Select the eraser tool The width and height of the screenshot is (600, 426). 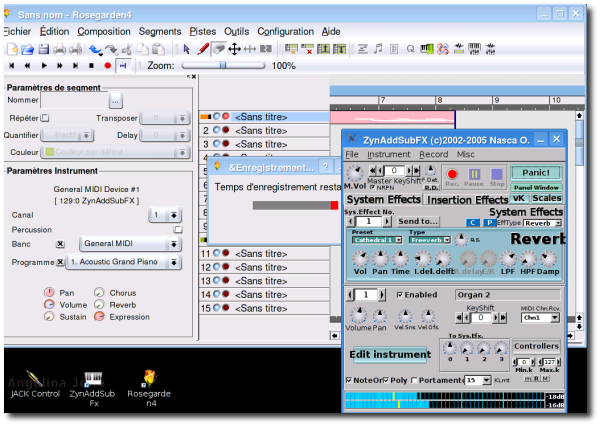coord(218,49)
